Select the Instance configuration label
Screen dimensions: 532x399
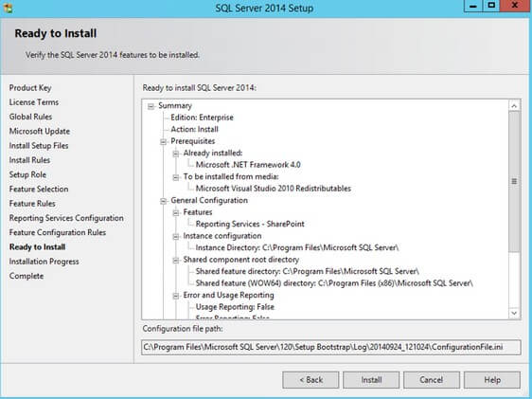tap(222, 236)
